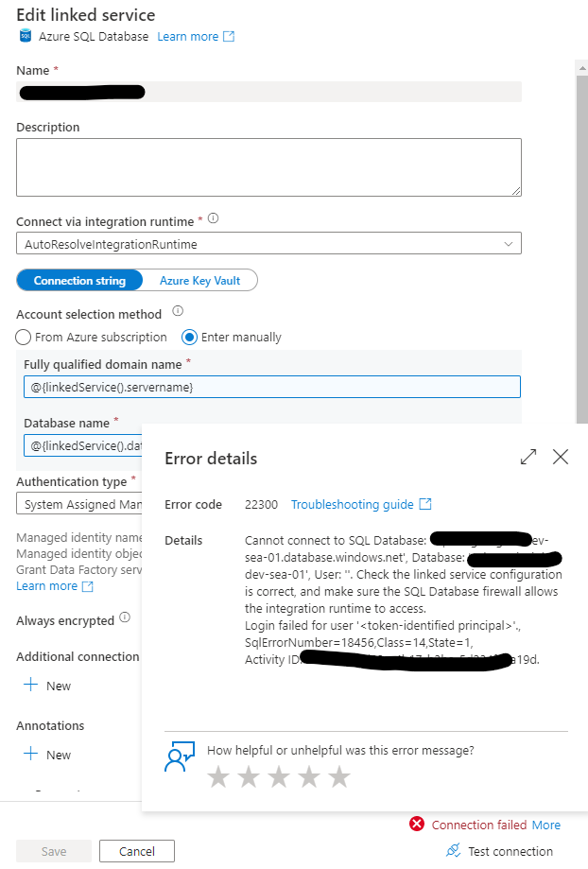Switch to the Azure Key Vault tab
The height and width of the screenshot is (869, 588).
[x=200, y=281]
